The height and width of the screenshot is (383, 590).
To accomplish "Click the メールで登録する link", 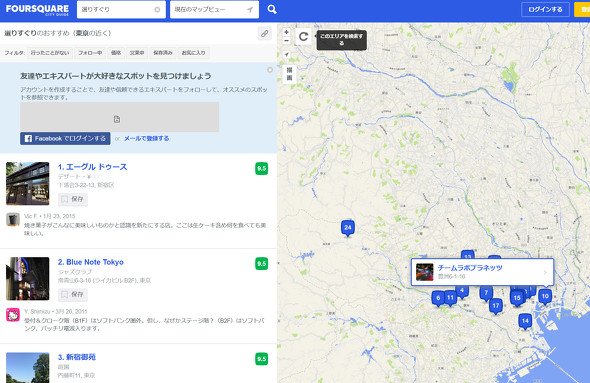I will click(x=146, y=138).
